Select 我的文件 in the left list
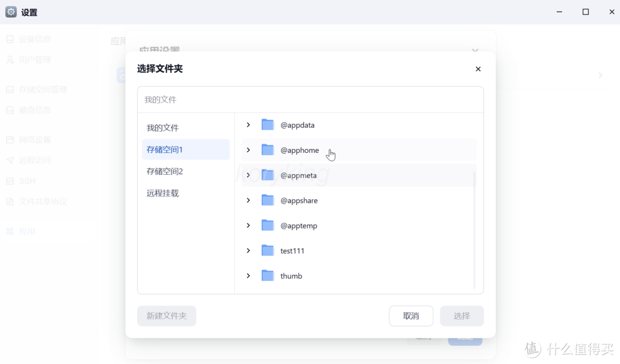 (x=162, y=127)
